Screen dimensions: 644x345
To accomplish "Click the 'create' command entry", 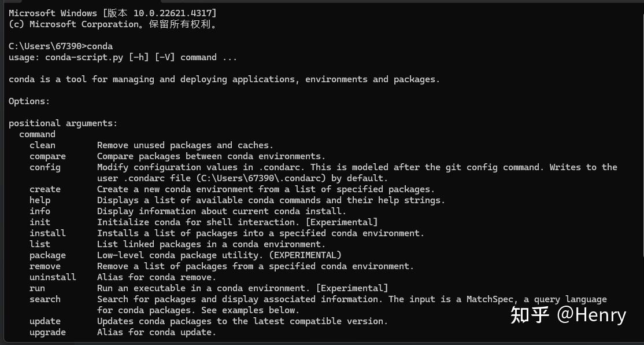I will point(45,189).
